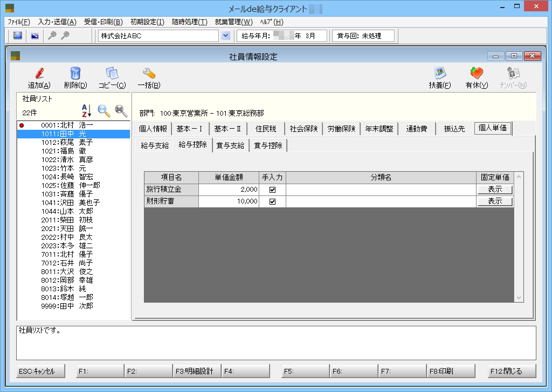Select employee 1031:斉藤 優子
The width and height of the screenshot is (552, 392).
73,194
